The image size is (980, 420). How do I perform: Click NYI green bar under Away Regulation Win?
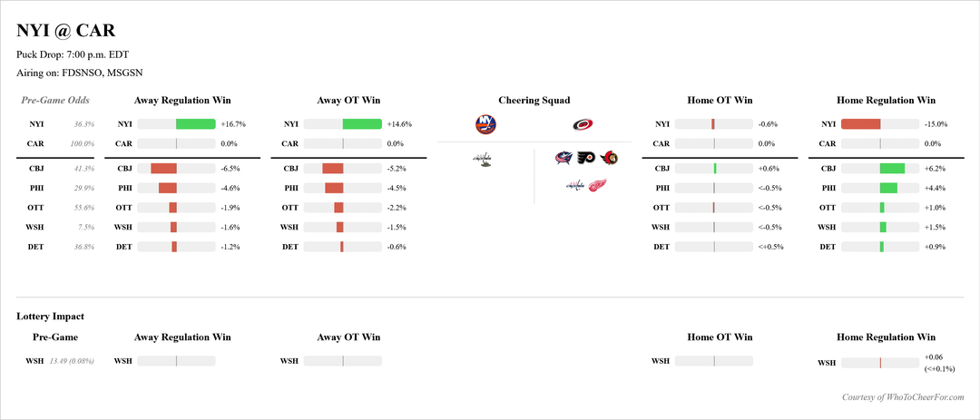pos(195,123)
